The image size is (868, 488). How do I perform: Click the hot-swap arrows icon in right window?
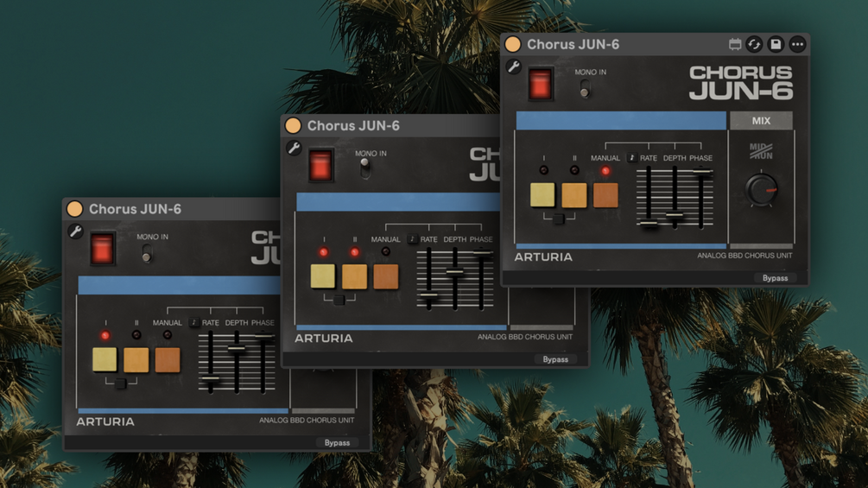click(x=755, y=44)
